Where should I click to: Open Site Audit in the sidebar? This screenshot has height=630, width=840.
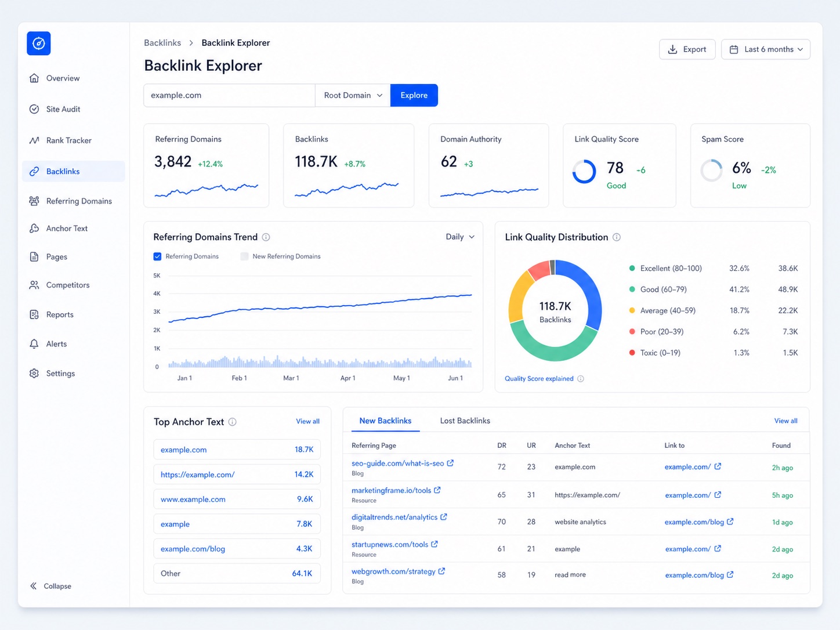73,109
